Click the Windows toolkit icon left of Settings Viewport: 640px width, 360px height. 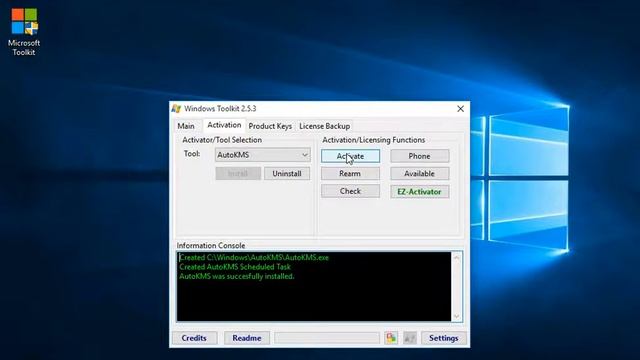coord(410,338)
